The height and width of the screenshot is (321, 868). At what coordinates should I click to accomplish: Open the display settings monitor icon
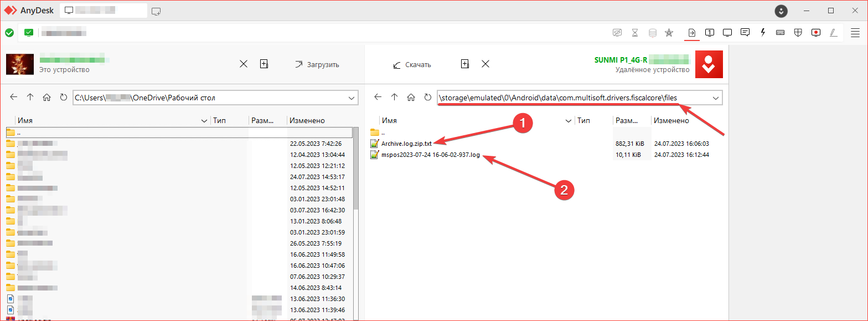(x=727, y=33)
